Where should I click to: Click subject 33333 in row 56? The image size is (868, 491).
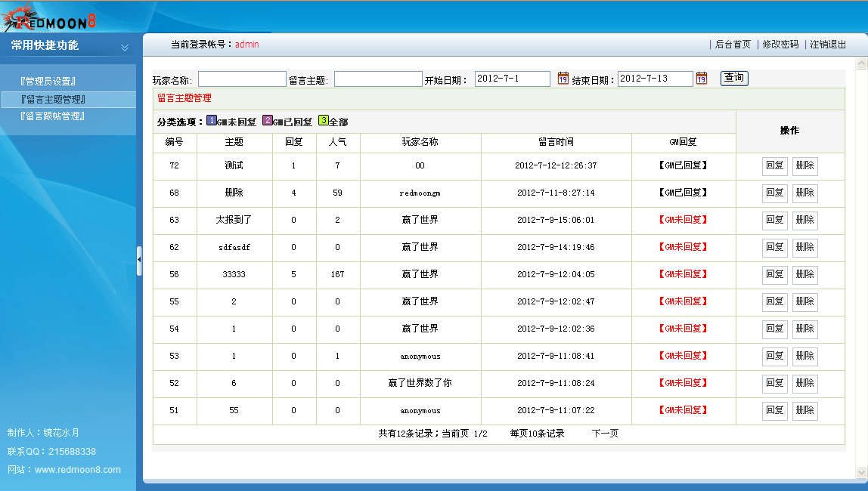pyautogui.click(x=234, y=274)
